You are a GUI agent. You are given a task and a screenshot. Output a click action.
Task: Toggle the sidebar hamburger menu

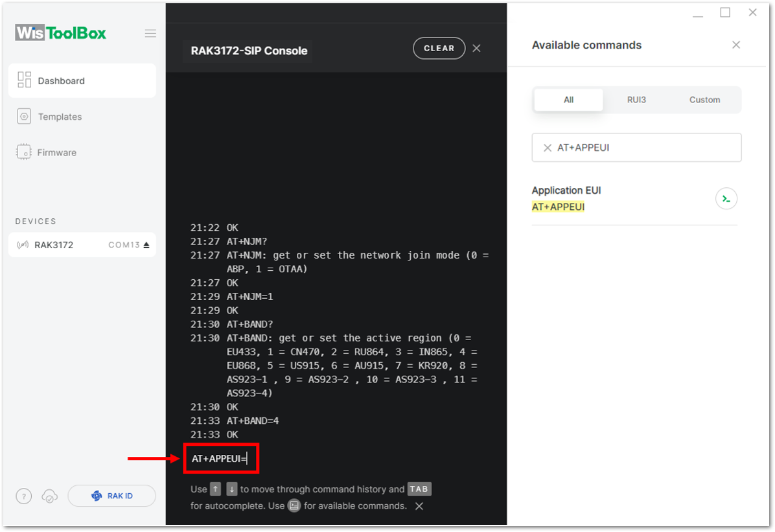(150, 34)
